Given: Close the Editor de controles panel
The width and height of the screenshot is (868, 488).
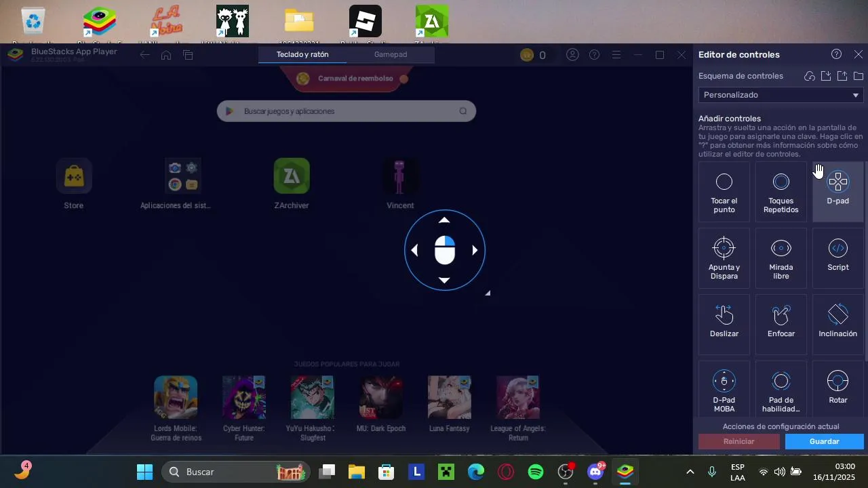Looking at the screenshot, I should [x=859, y=54].
